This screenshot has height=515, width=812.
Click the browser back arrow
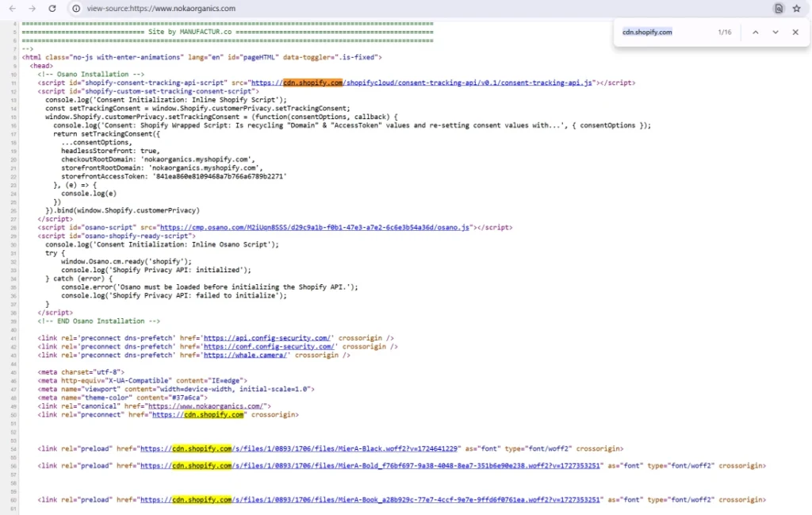tap(11, 9)
